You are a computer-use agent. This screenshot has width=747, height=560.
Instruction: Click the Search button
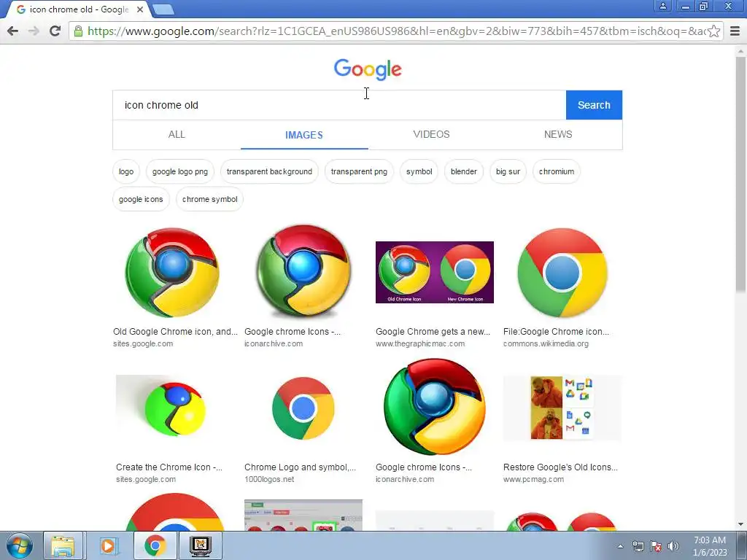pyautogui.click(x=594, y=105)
